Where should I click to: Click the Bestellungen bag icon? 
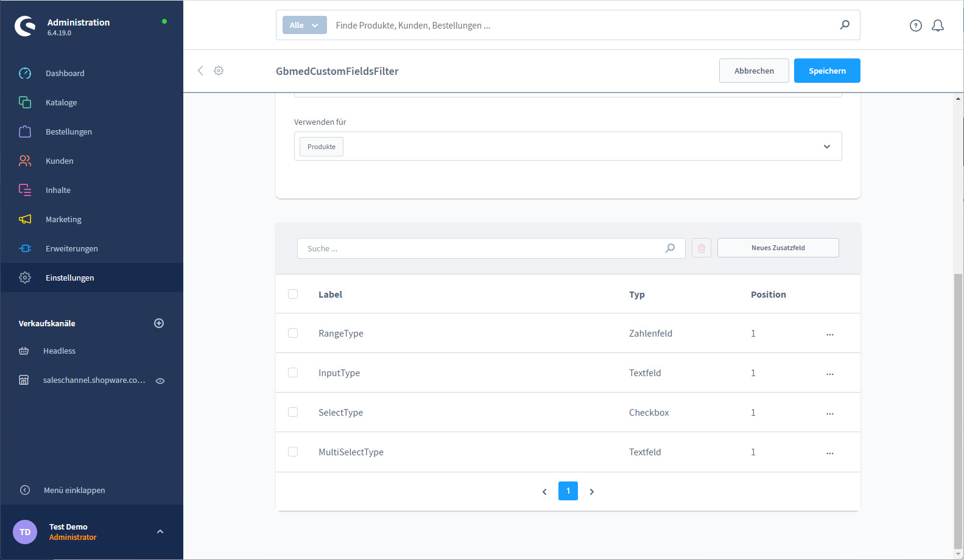(25, 131)
